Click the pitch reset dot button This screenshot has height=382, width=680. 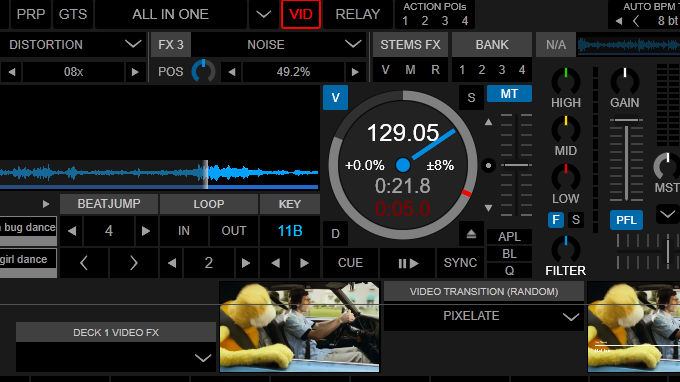pos(488,165)
